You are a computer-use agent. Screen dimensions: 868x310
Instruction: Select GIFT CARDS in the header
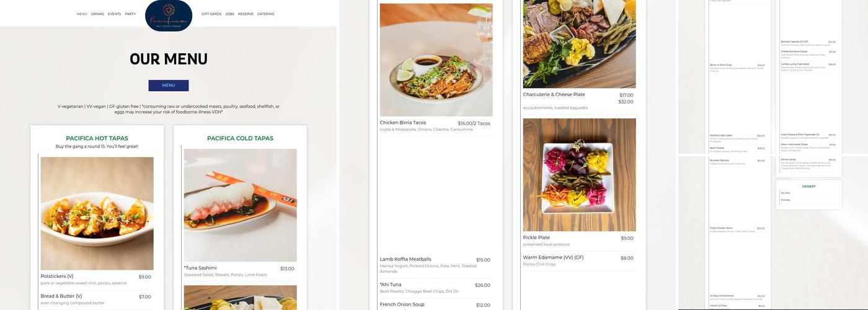click(211, 14)
